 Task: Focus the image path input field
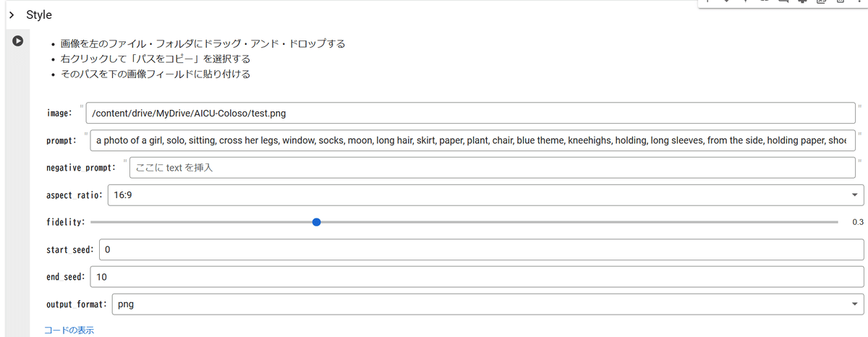(470, 113)
